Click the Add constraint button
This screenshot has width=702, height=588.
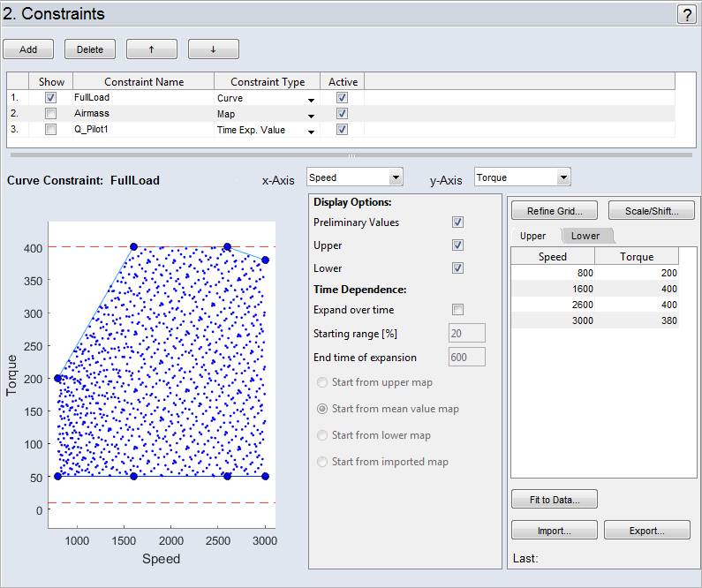click(x=28, y=49)
